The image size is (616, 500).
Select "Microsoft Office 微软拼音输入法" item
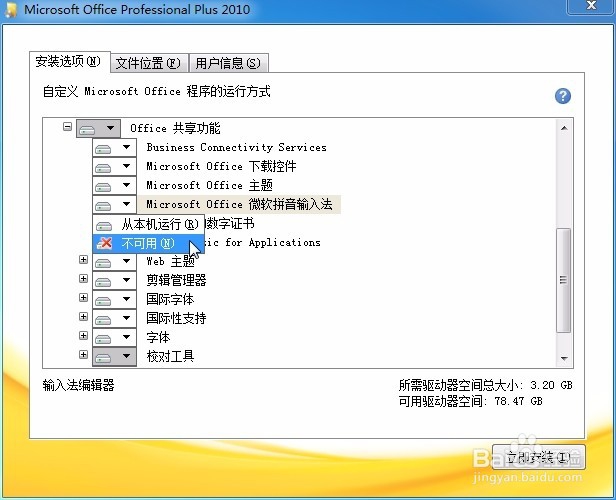click(x=239, y=204)
